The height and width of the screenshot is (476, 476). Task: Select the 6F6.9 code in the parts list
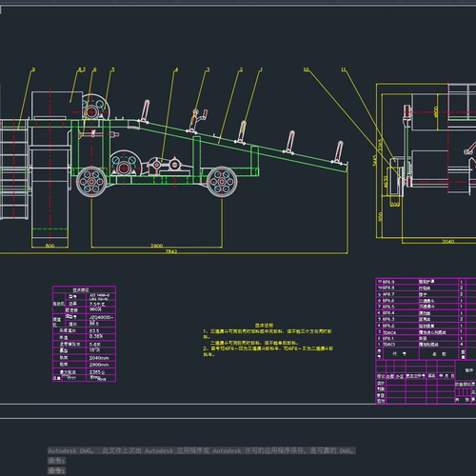tap(388, 282)
